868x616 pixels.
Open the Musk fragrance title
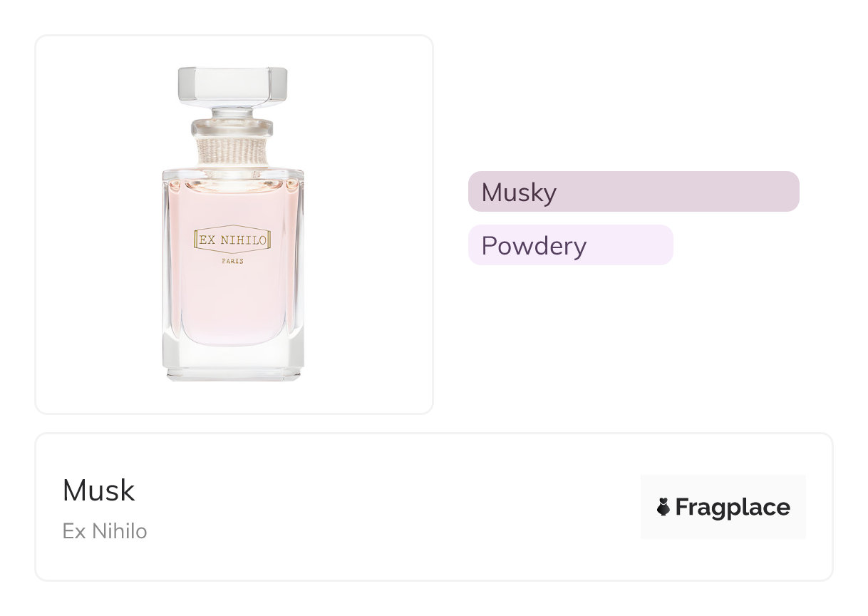coord(98,491)
